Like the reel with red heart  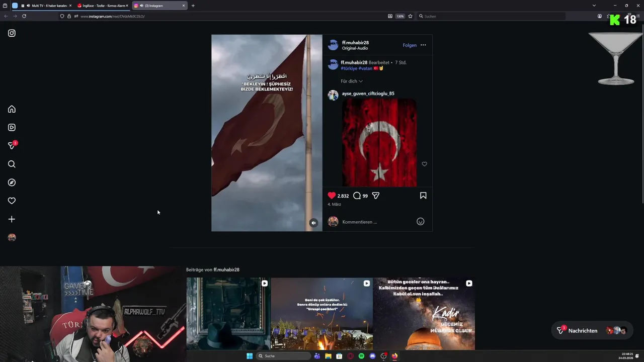pos(332,196)
